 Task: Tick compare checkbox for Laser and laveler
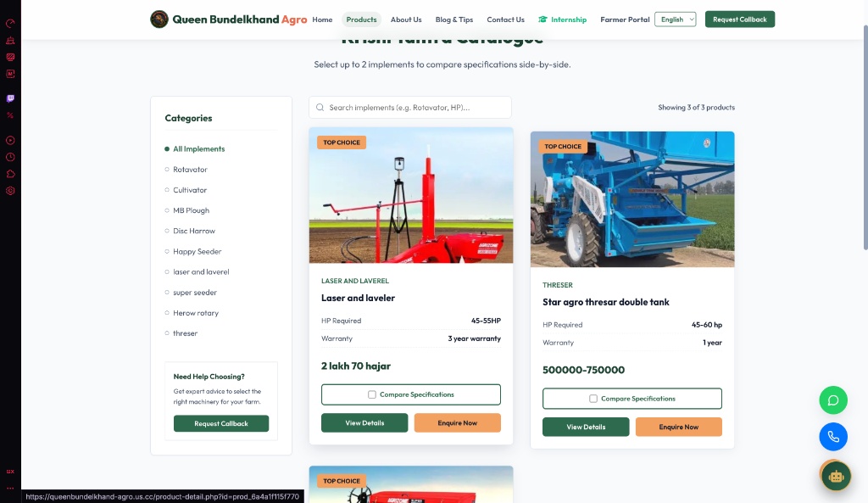tap(372, 394)
